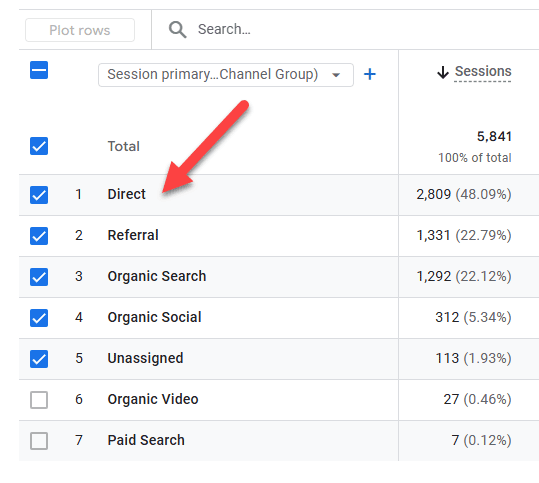539x483 pixels.
Task: Check the Organic Video row checkbox
Action: (x=39, y=400)
